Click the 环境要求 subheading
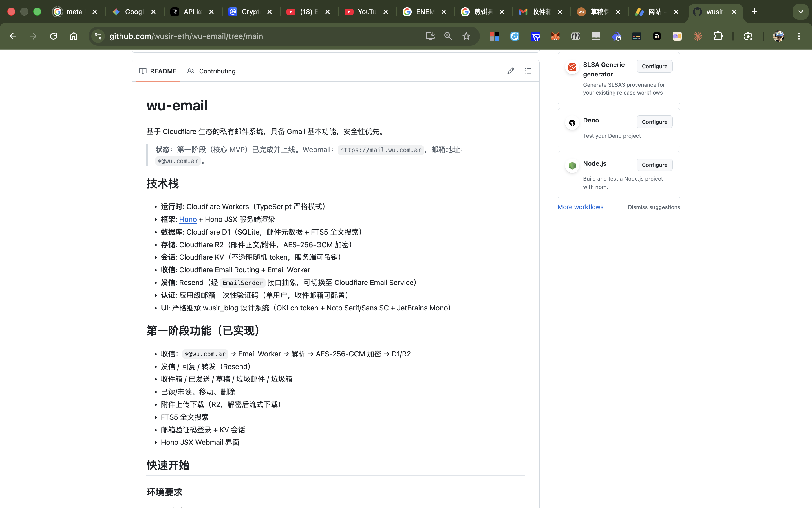Screen dimensions: 812x508 point(164,492)
